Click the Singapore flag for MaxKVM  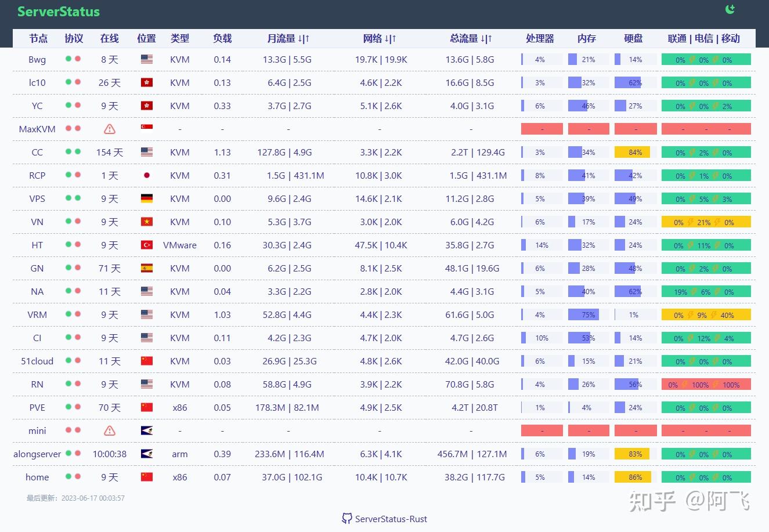click(x=147, y=129)
